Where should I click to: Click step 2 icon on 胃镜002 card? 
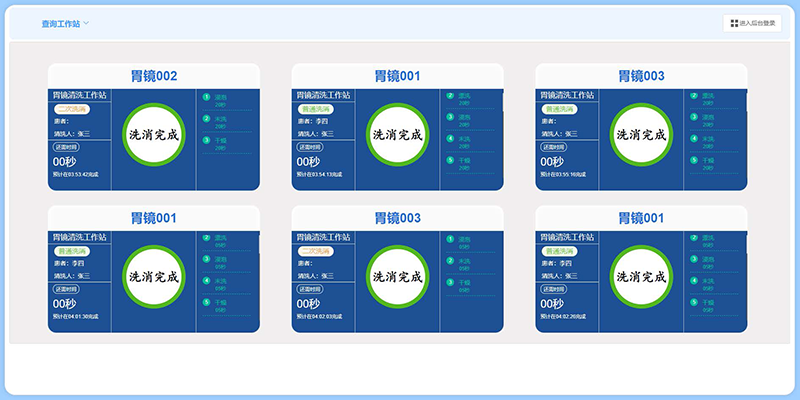(206, 118)
